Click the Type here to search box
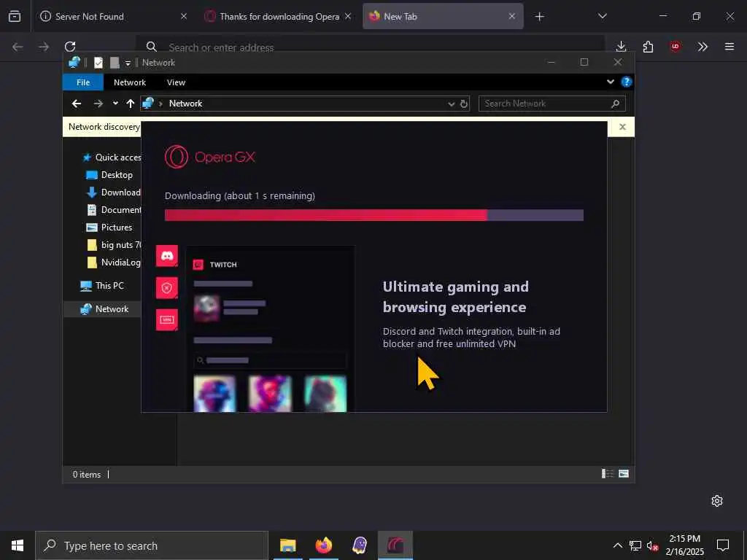747x560 pixels. coord(152,545)
